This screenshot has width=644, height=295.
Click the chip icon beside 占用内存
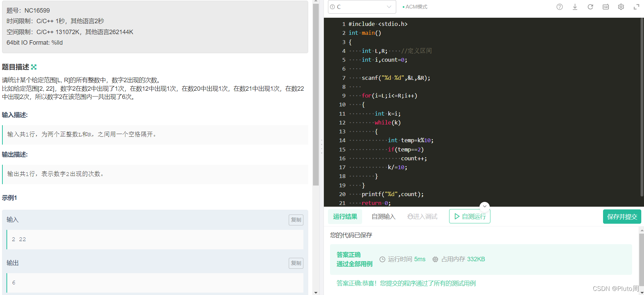(435, 259)
